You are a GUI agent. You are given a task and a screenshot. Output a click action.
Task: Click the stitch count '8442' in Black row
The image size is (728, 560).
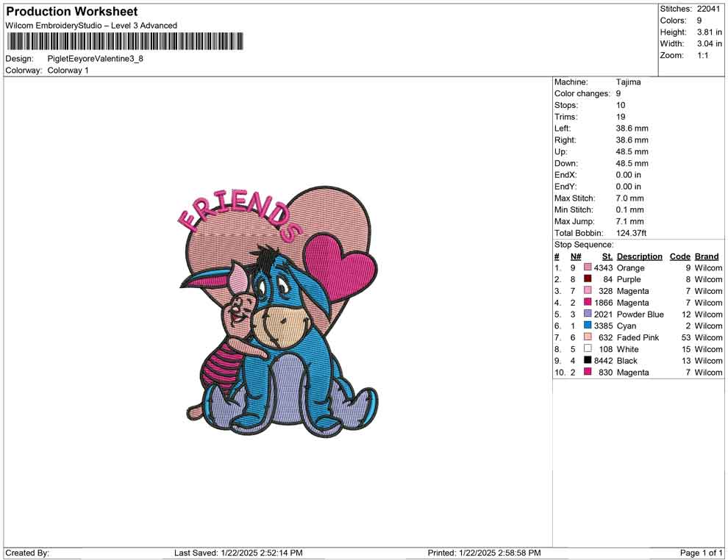[604, 361]
